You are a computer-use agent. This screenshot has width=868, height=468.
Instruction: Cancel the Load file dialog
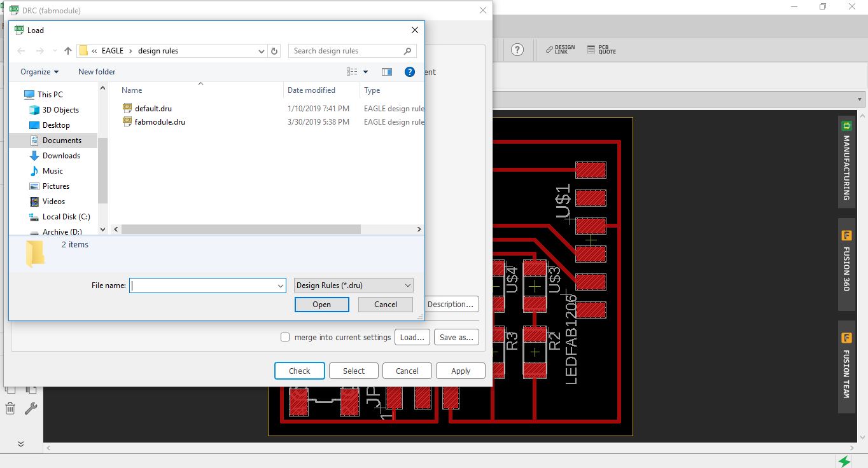click(x=386, y=305)
